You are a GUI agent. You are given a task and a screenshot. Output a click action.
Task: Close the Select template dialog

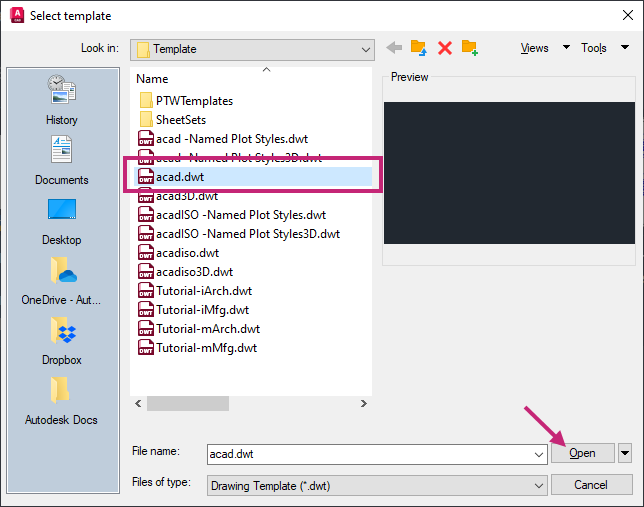(628, 15)
